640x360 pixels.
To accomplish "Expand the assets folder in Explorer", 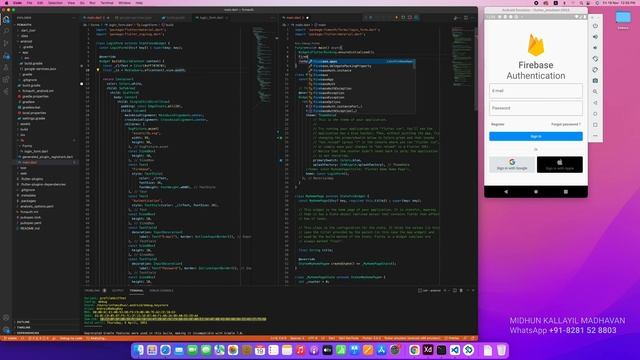I will 25,124.
